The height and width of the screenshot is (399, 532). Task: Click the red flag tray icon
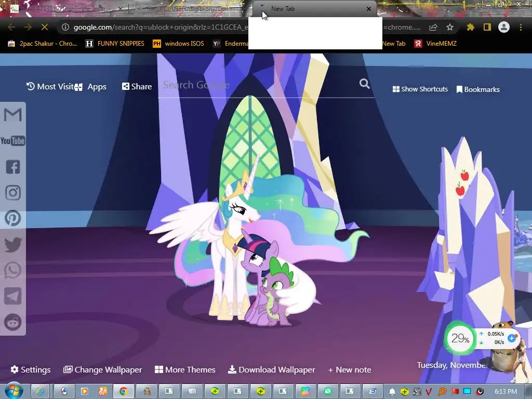455,392
